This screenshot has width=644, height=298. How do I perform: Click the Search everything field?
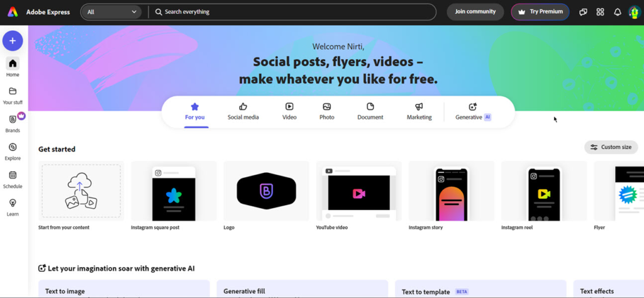292,12
